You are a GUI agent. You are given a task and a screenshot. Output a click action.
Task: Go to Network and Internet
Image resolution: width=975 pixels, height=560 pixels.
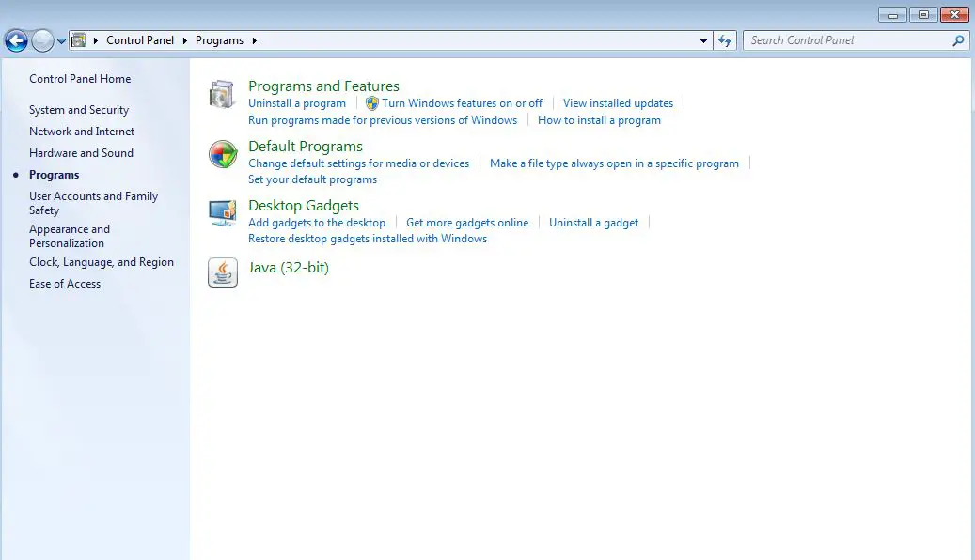(x=82, y=132)
